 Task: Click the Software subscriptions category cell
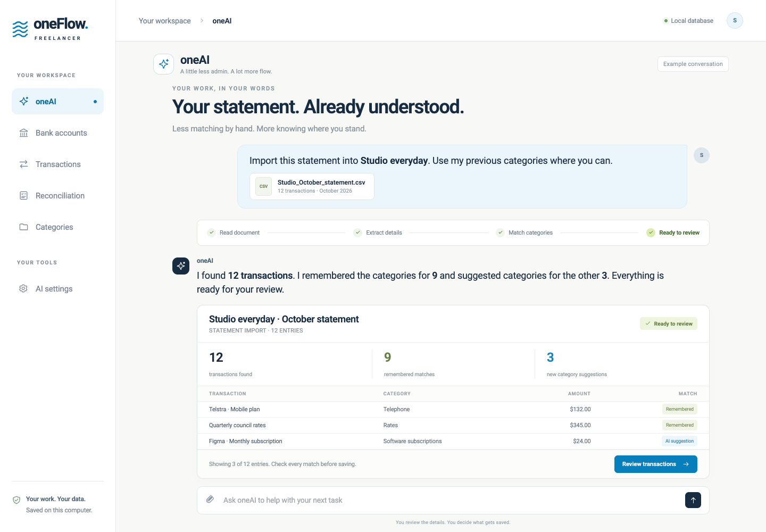coord(412,441)
